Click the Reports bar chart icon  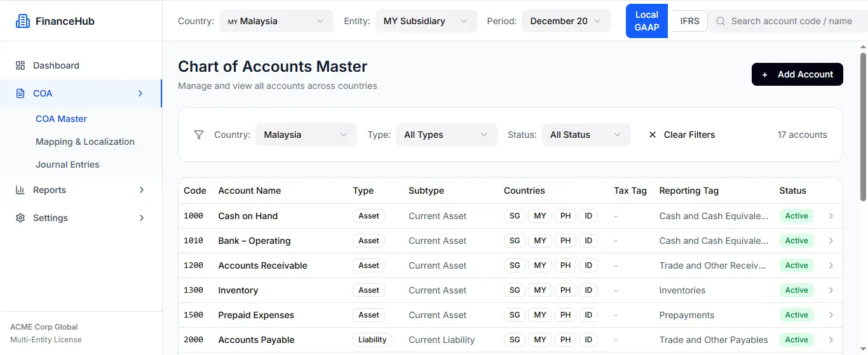click(20, 190)
